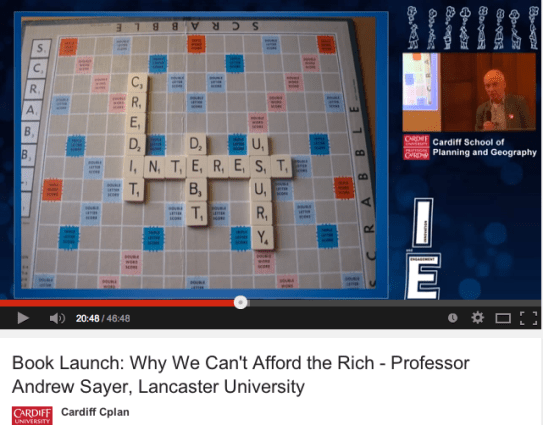Click the vertical I innovation graphic
The height and width of the screenshot is (425, 543).
423,223
